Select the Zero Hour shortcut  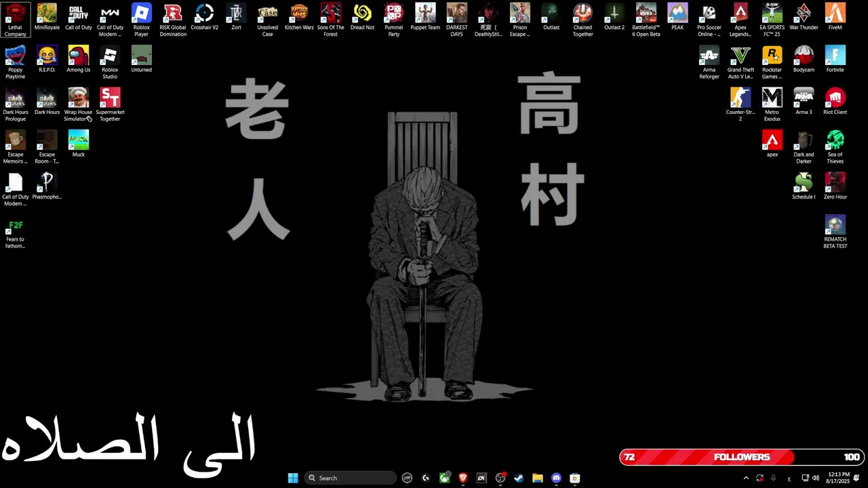(x=835, y=186)
